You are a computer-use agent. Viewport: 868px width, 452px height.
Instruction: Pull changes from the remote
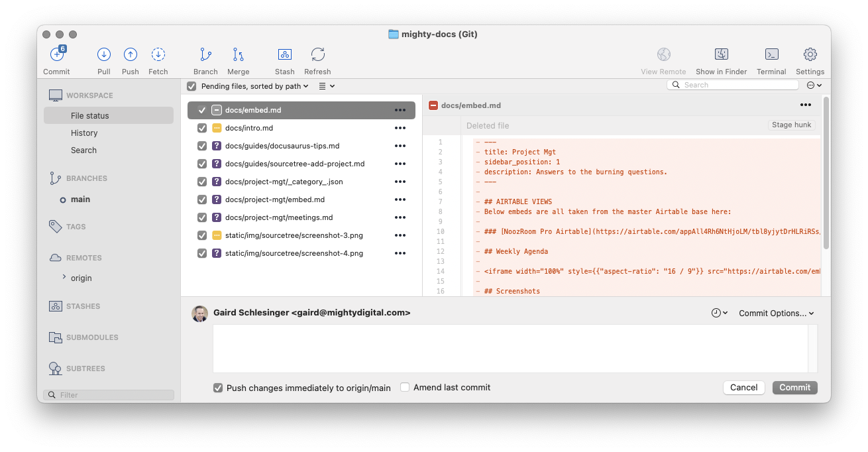(x=103, y=60)
